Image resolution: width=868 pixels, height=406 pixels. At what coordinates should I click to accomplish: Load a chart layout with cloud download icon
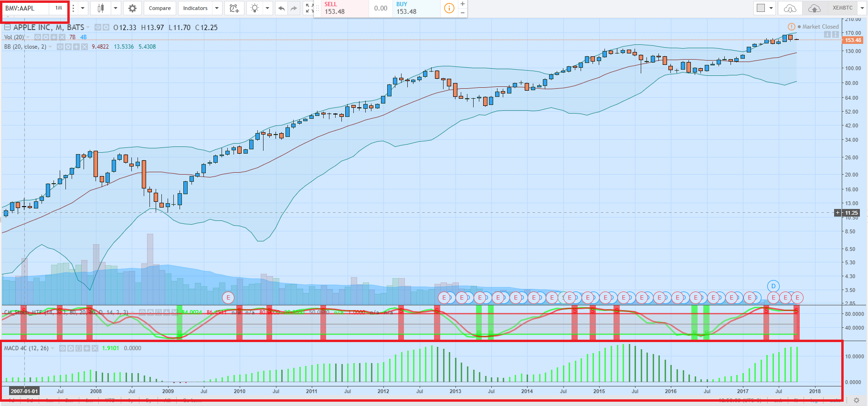790,8
